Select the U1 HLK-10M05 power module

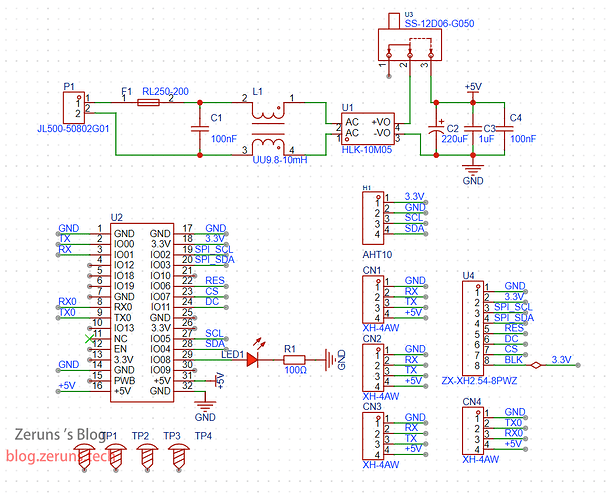(x=367, y=126)
